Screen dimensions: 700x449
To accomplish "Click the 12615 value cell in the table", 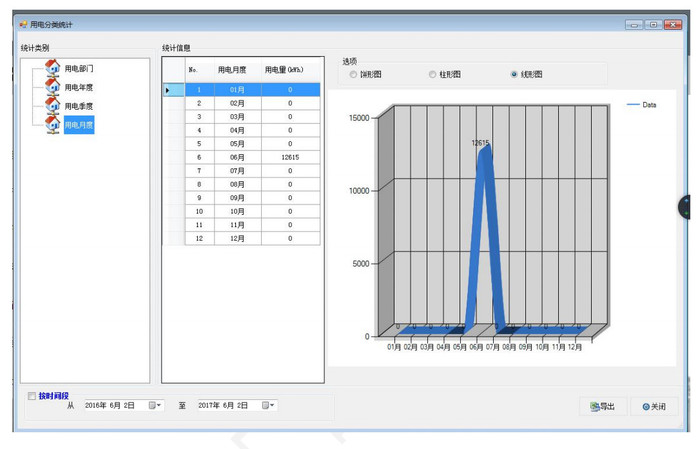I will pos(291,157).
